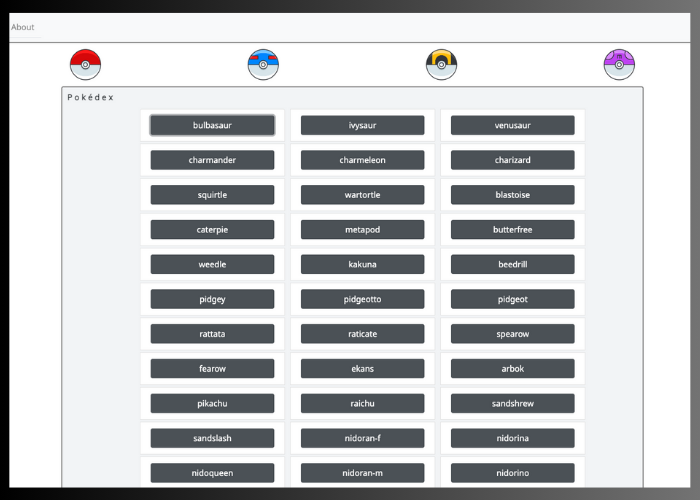700x500 pixels.
Task: Pick nidoqueen from the list
Action: [212, 474]
